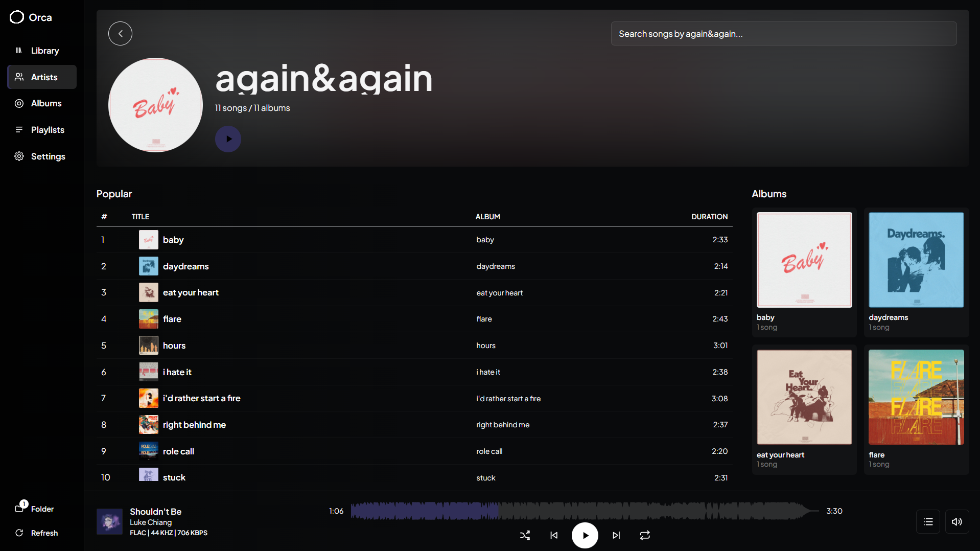Play all songs by again&again
The height and width of the screenshot is (551, 980).
point(228,139)
